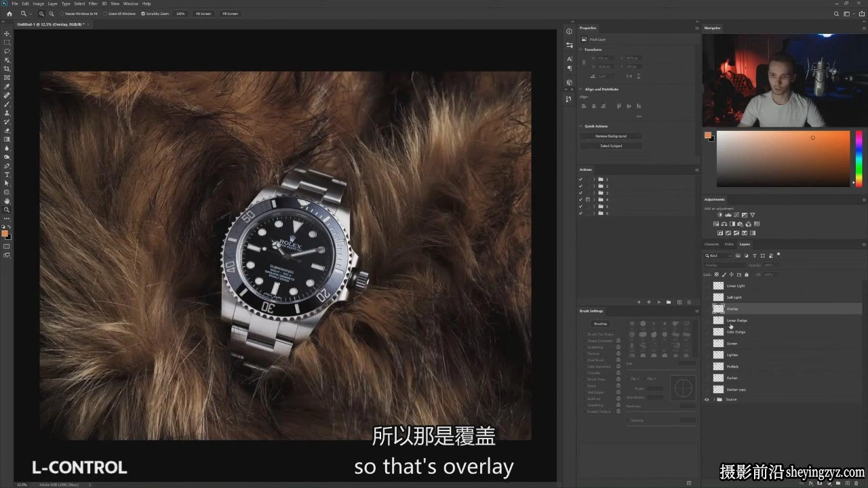868x488 pixels.
Task: Uncheck Scrubby Zoom checkbox
Action: (x=143, y=14)
